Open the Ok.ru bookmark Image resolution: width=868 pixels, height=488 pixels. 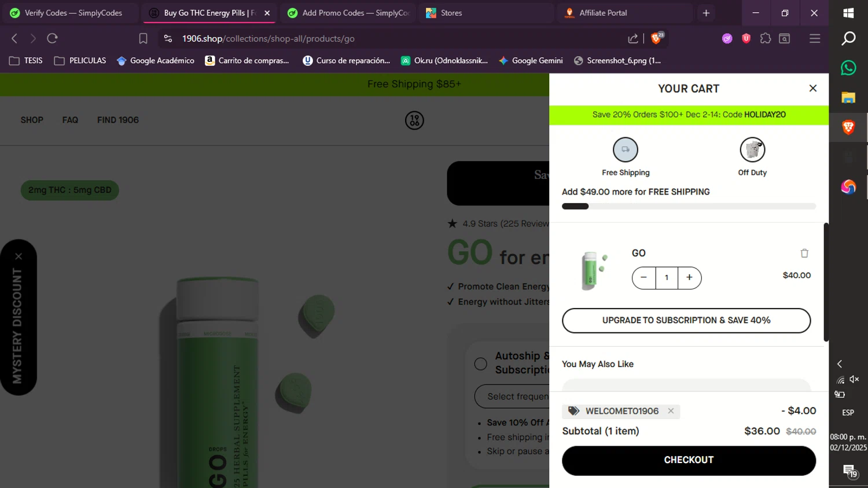click(x=445, y=61)
